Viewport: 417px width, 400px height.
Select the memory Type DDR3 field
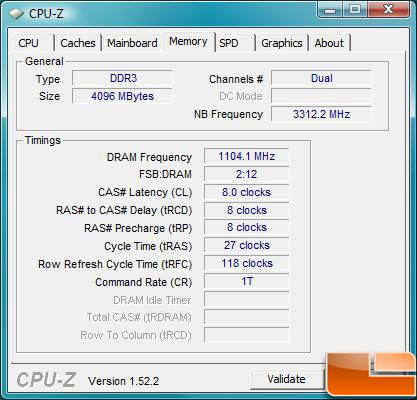pos(122,78)
